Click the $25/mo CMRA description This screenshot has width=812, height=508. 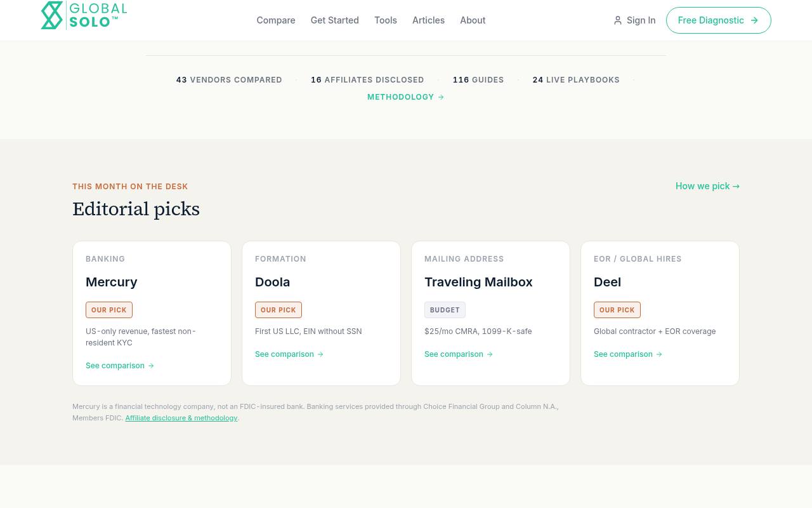click(x=478, y=331)
